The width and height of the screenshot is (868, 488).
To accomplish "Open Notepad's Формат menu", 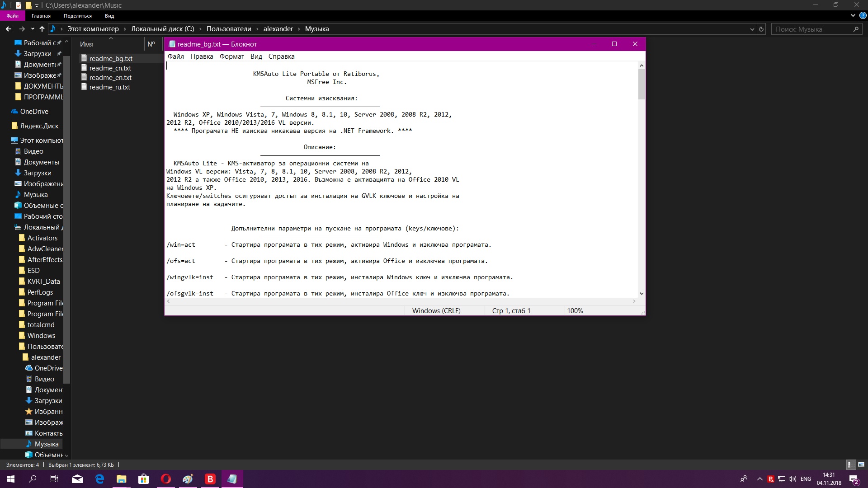I will click(x=231, y=56).
